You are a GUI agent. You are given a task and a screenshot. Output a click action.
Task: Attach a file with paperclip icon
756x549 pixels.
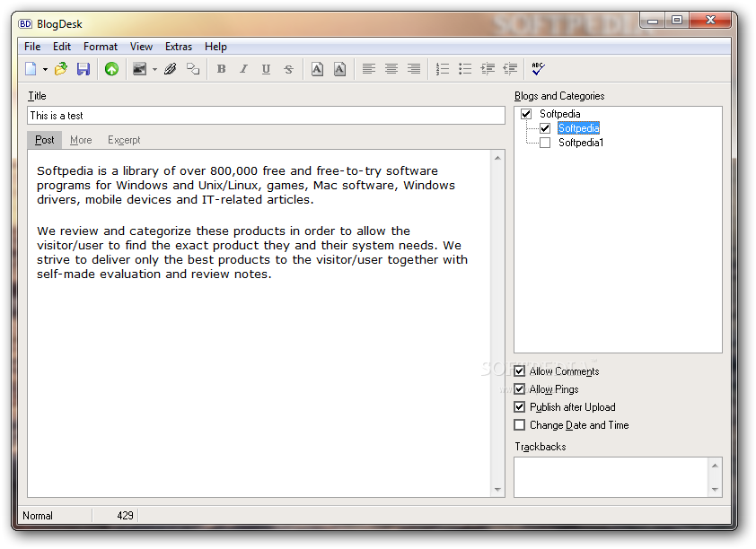[171, 69]
